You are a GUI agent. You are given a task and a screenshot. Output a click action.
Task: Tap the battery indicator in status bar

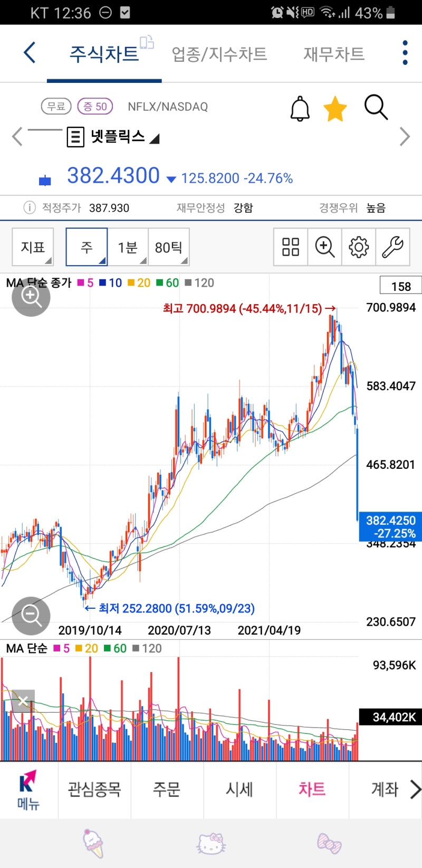point(390,13)
